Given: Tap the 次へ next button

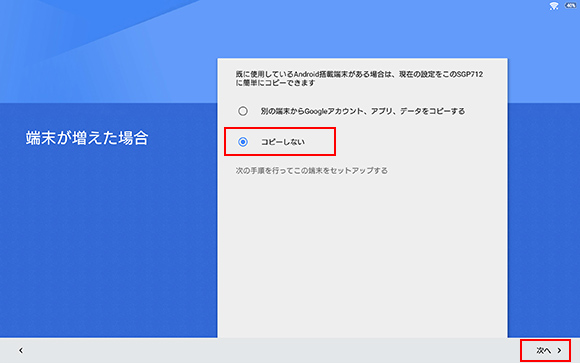Looking at the screenshot, I should pyautogui.click(x=549, y=350).
